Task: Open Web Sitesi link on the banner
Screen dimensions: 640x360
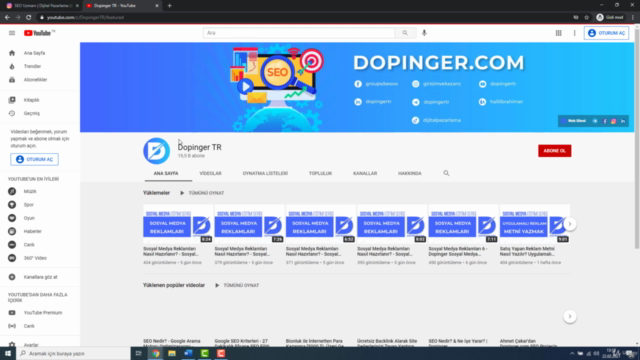Action: [573, 121]
